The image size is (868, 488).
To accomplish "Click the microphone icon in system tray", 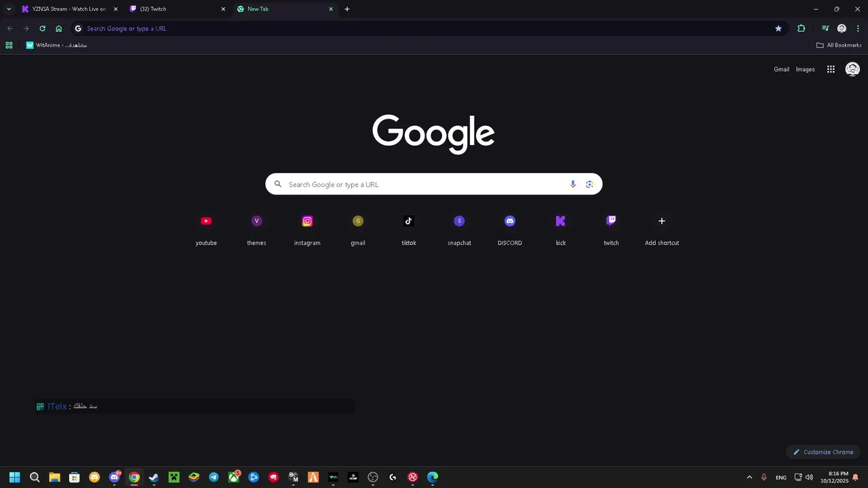I will (764, 477).
